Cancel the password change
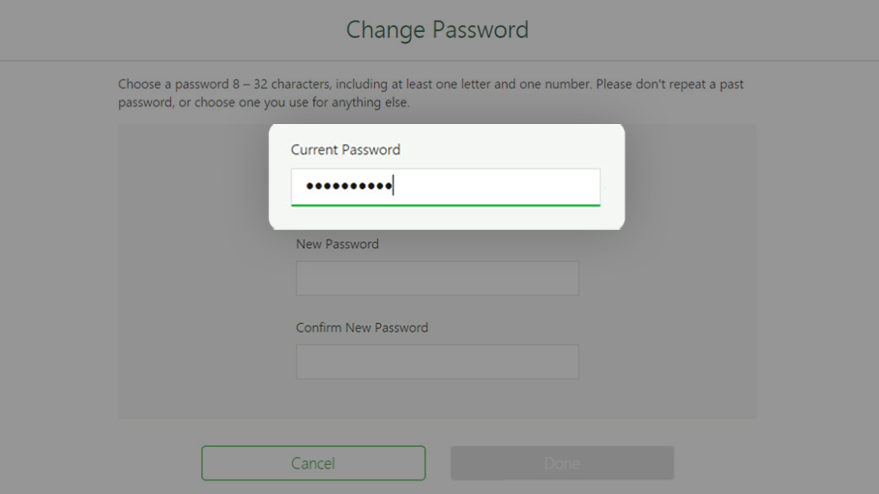The height and width of the screenshot is (494, 879). pyautogui.click(x=313, y=463)
